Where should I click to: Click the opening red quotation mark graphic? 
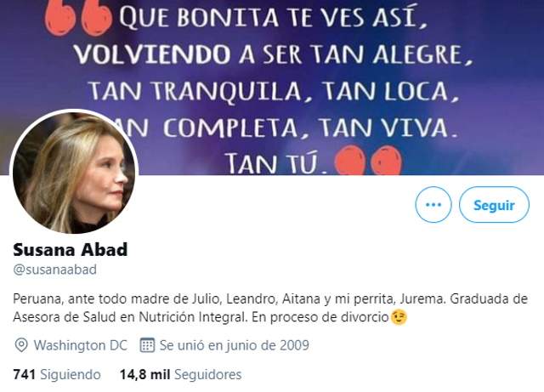(x=78, y=19)
